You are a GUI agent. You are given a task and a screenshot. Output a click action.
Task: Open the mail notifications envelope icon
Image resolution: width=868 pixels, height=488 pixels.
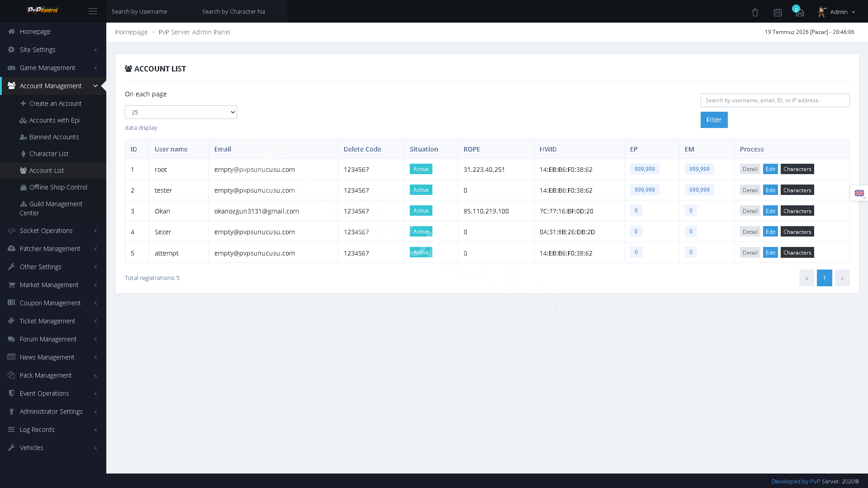[800, 12]
